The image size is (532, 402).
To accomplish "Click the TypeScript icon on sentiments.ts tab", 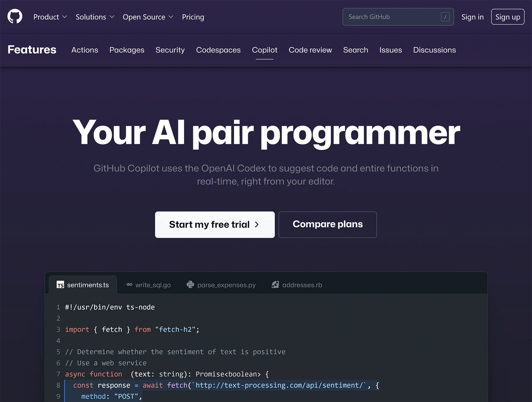I will pyautogui.click(x=60, y=285).
